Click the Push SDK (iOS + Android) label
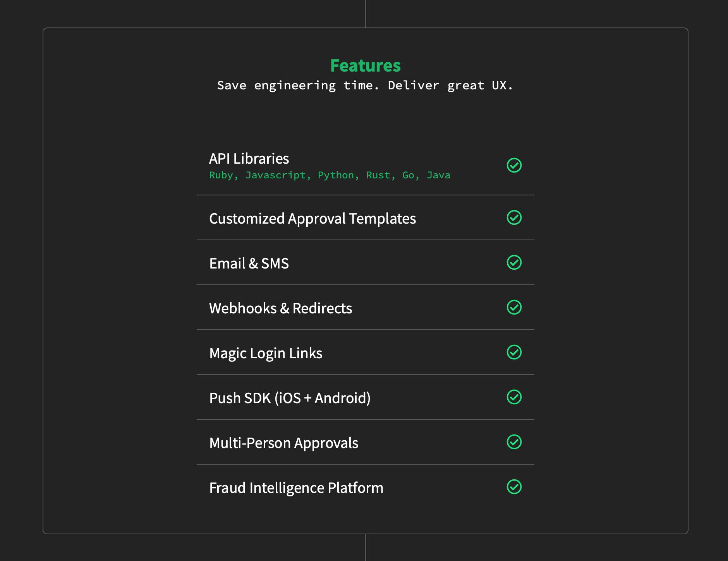This screenshot has width=728, height=561. click(290, 398)
